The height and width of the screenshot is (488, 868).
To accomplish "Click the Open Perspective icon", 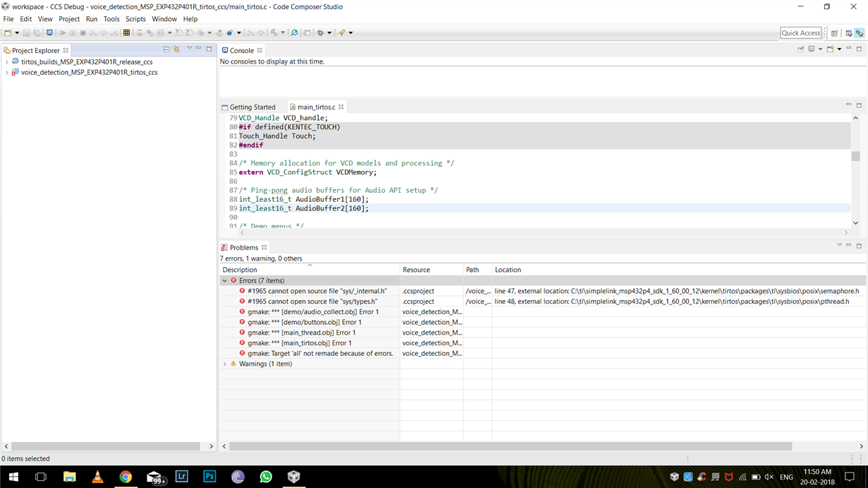I will [834, 33].
